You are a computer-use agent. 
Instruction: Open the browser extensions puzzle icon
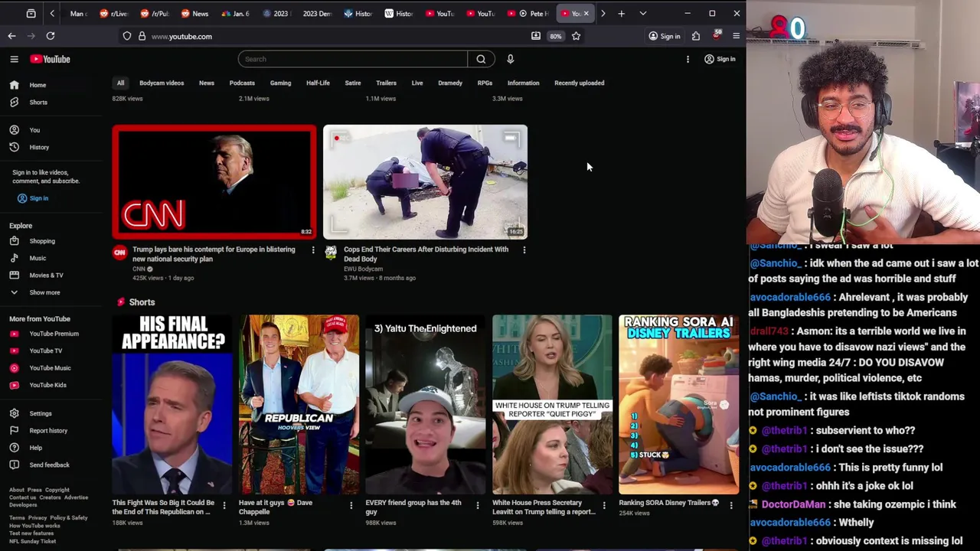[x=695, y=36]
